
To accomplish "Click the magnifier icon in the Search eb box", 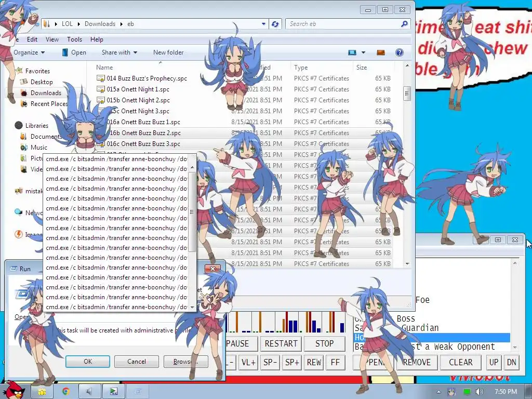I will tap(404, 24).
